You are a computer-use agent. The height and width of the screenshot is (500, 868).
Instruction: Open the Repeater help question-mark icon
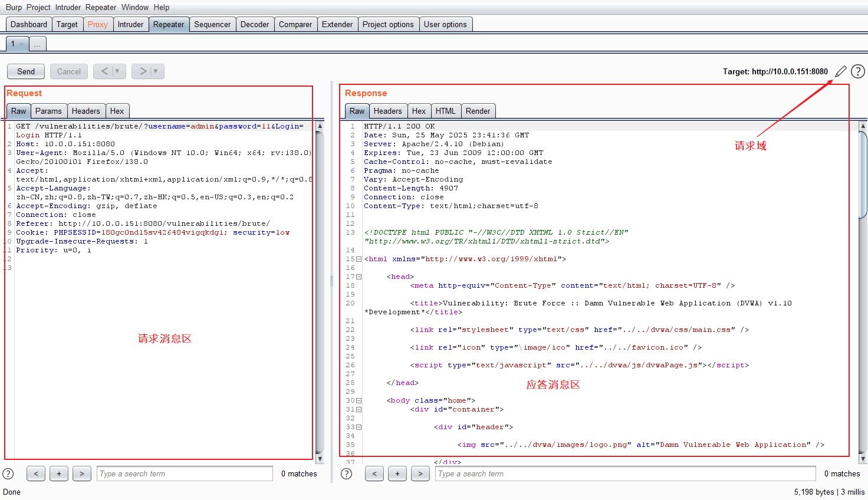coord(858,71)
